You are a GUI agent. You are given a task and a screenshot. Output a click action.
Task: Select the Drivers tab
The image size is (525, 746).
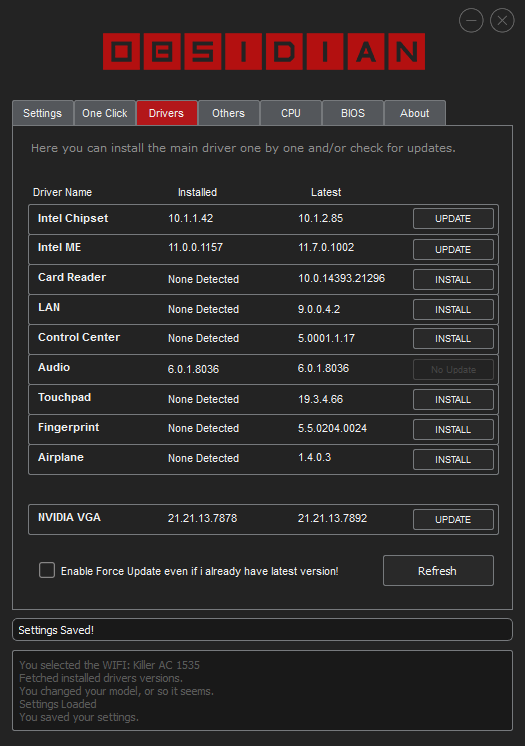[167, 113]
